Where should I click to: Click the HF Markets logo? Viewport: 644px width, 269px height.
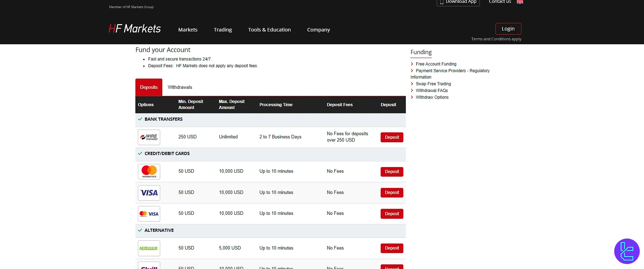pos(135,29)
